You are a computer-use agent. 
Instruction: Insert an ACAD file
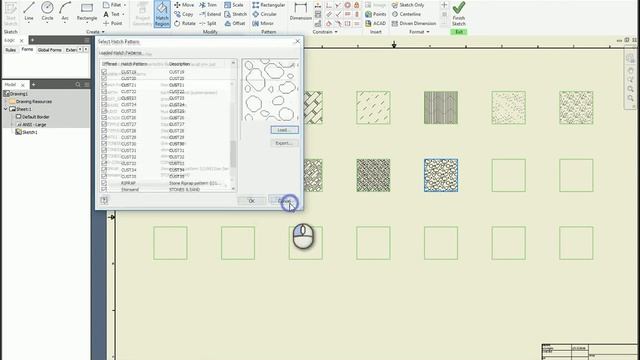point(376,23)
